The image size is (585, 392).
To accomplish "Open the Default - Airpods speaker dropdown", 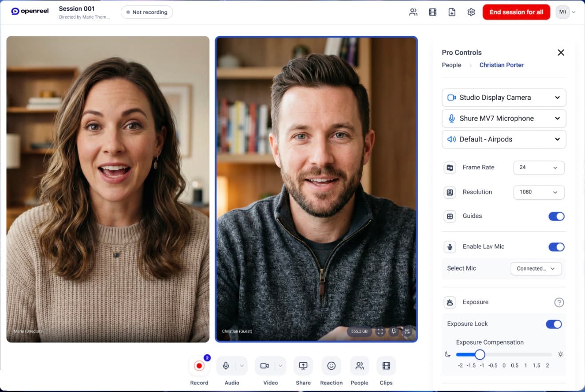I will pos(504,139).
